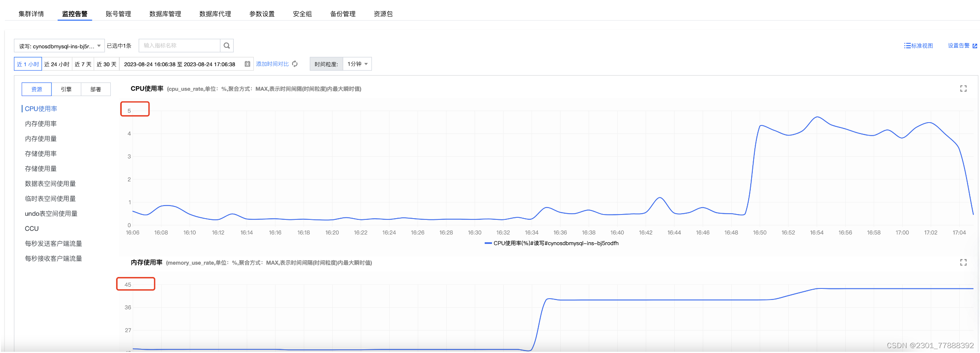Select 近 7 天 time range

tap(83, 64)
